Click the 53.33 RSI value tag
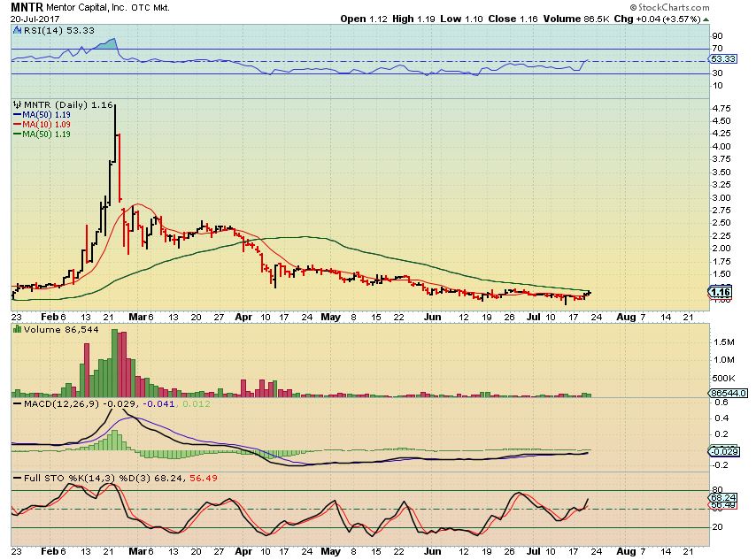The height and width of the screenshot is (560, 756). pos(722,58)
